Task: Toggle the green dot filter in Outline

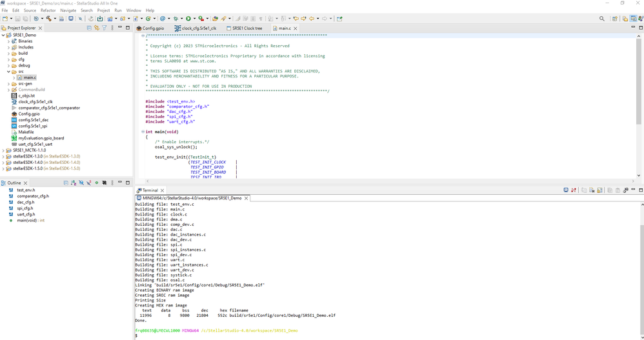Action: tap(97, 183)
